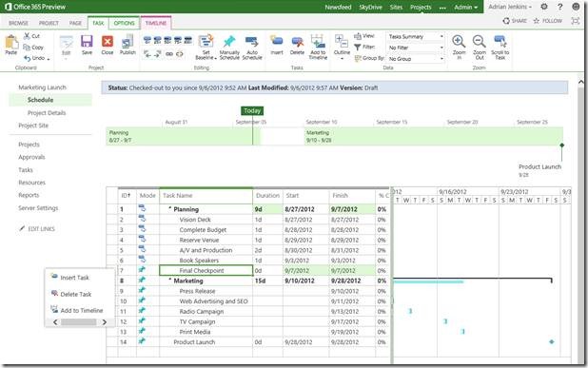Click the Scroll to Task icon
This screenshot has width=588, height=368.
(500, 42)
